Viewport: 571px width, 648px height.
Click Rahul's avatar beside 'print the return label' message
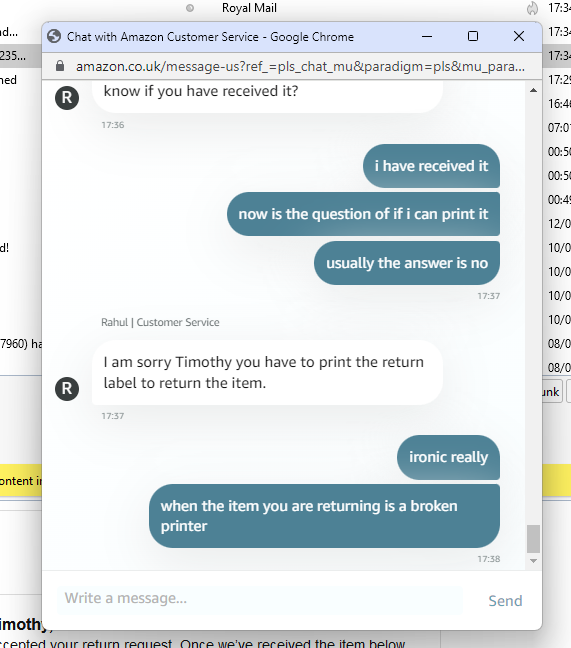pyautogui.click(x=67, y=389)
